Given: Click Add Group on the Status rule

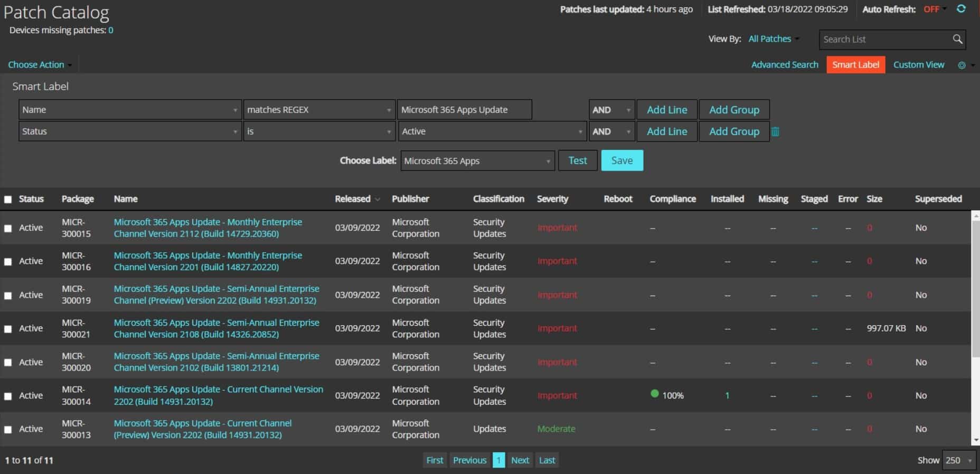Looking at the screenshot, I should [734, 131].
